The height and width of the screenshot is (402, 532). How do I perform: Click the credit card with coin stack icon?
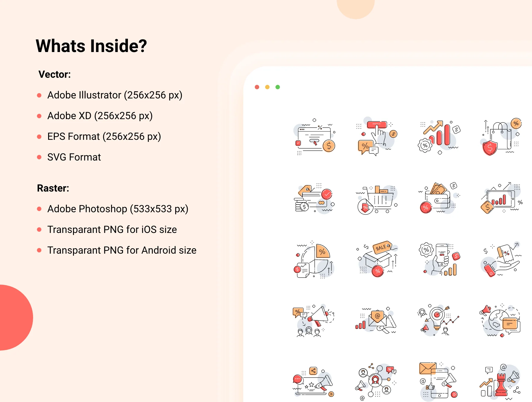314,198
